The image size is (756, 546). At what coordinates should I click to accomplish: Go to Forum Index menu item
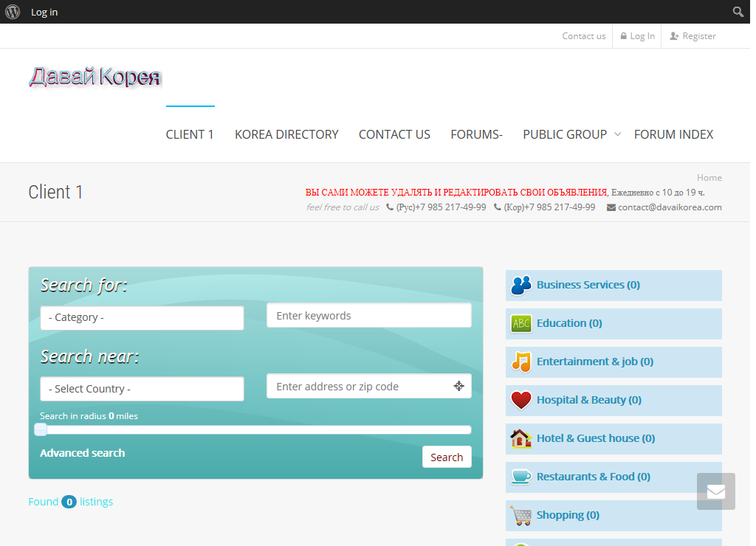tap(673, 134)
